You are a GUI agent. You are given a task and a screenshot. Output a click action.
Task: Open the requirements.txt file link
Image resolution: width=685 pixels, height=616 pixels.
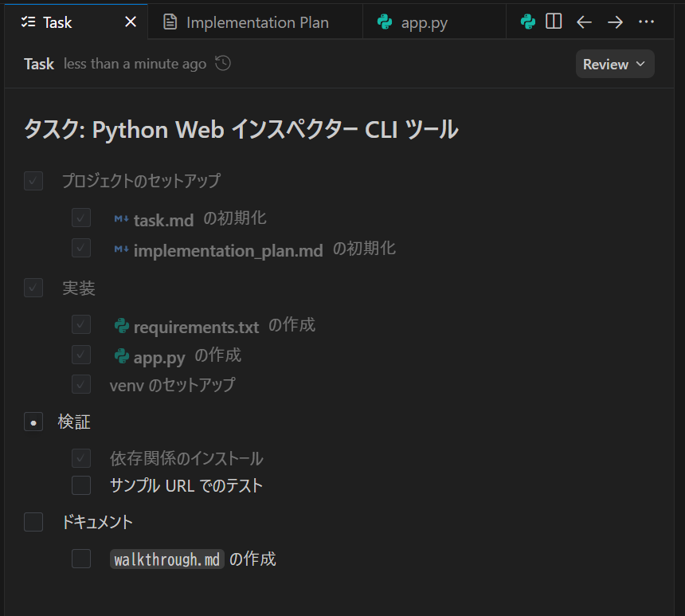click(196, 327)
